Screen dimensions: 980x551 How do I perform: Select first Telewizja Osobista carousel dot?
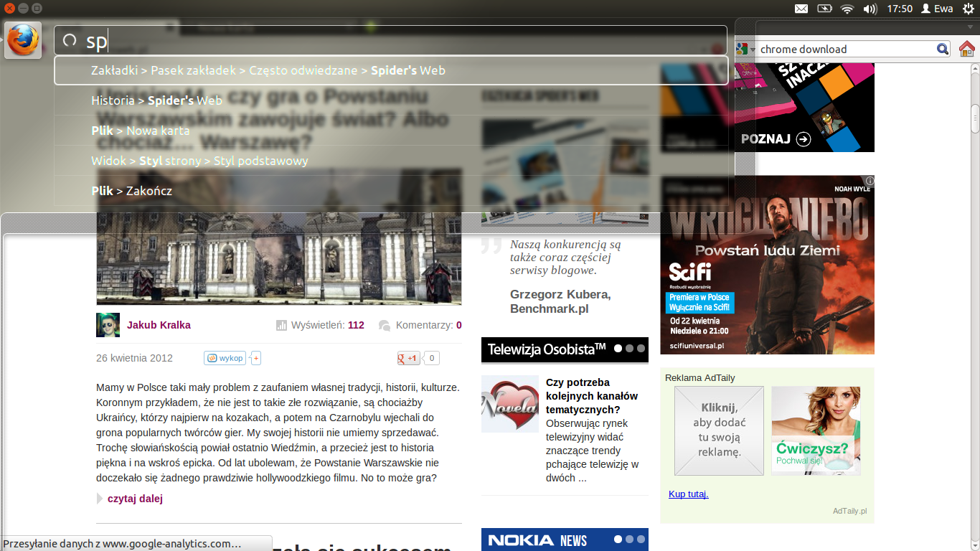coord(618,348)
